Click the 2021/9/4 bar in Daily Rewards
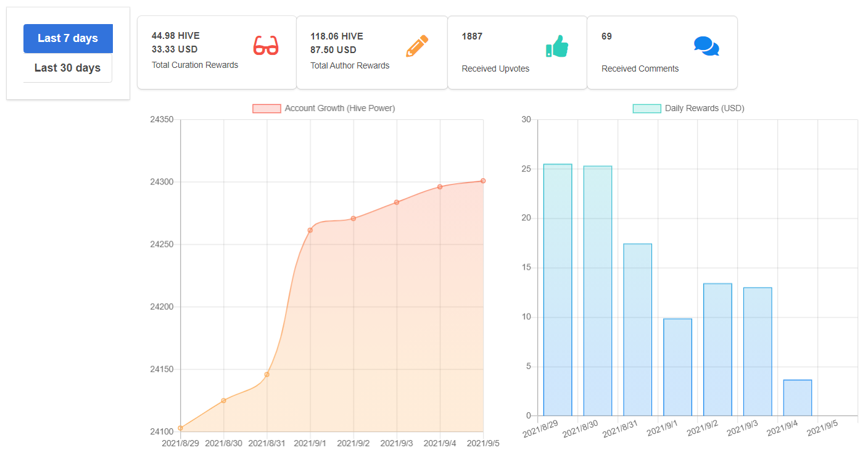Image resolution: width=868 pixels, height=466 pixels. point(798,398)
